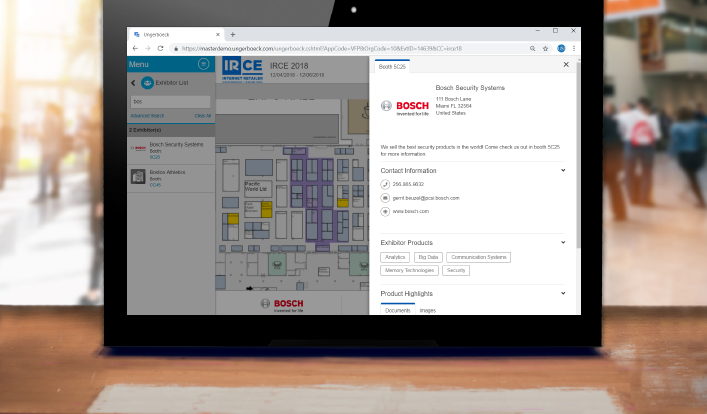
Task: Bookmark this page with the star icon
Action: (x=545, y=48)
